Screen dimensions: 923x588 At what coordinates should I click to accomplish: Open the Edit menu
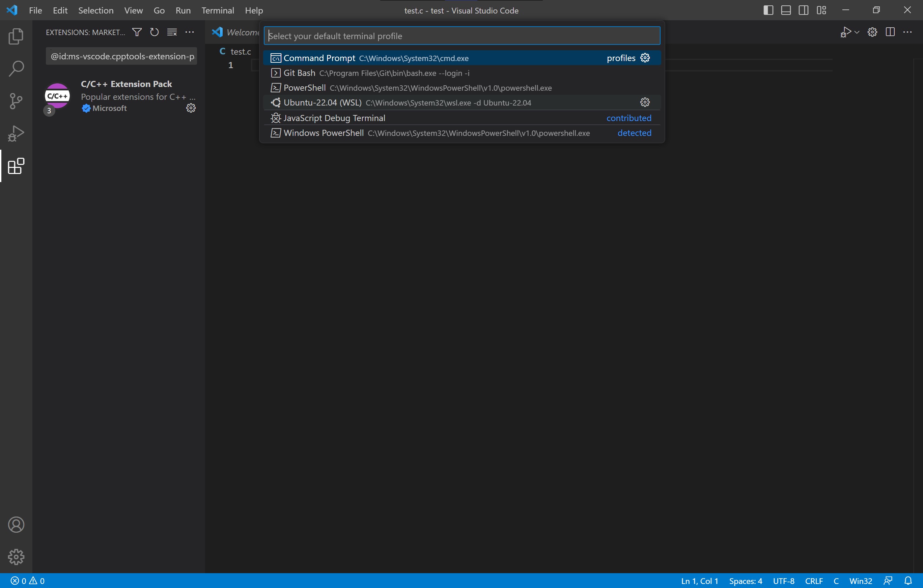pyautogui.click(x=60, y=10)
